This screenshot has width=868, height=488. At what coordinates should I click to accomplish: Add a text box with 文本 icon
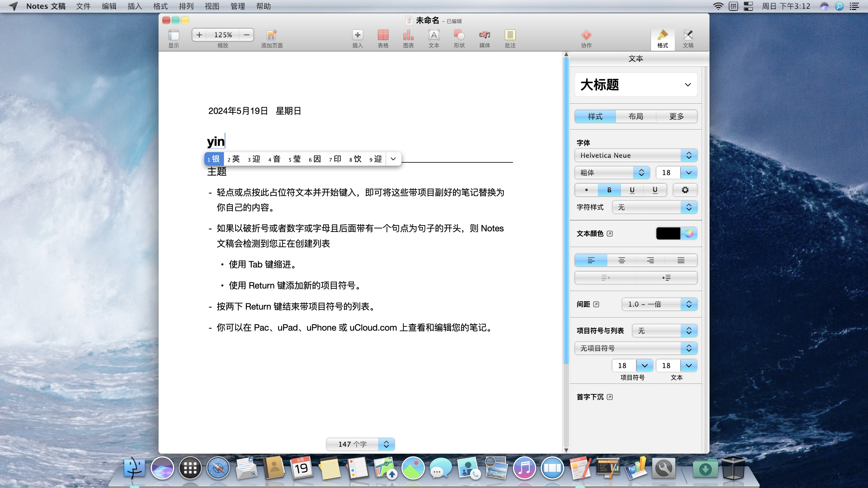(x=434, y=35)
